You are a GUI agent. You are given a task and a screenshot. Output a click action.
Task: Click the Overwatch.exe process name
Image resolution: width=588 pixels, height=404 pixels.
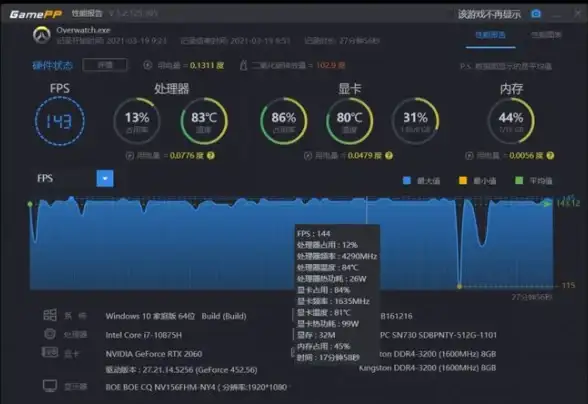pyautogui.click(x=83, y=30)
